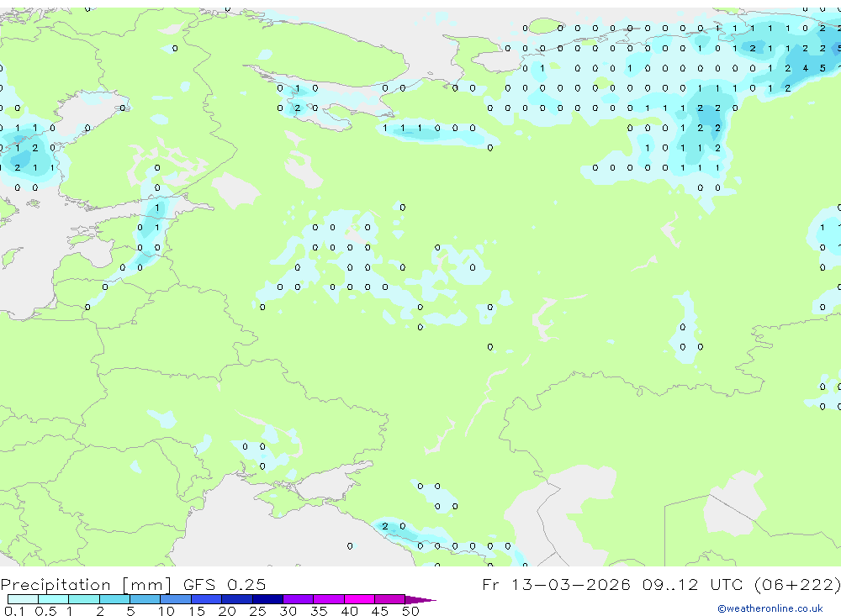Screen dimensions: 841x616
Task: Click the '15' legend scale label
Action: click(x=197, y=611)
